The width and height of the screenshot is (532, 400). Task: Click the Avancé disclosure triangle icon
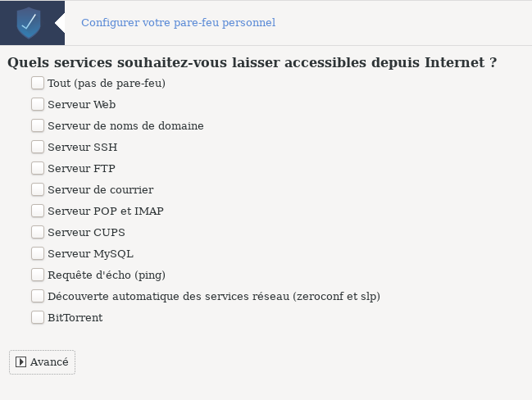[x=20, y=362]
